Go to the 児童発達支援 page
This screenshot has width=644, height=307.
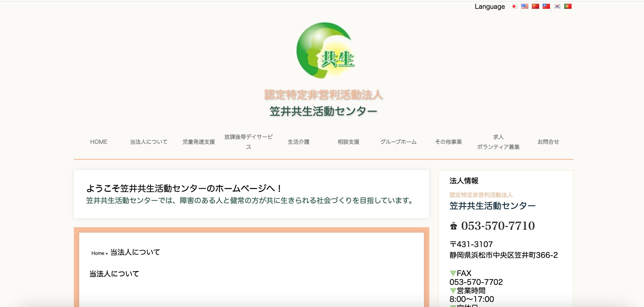[x=198, y=142]
